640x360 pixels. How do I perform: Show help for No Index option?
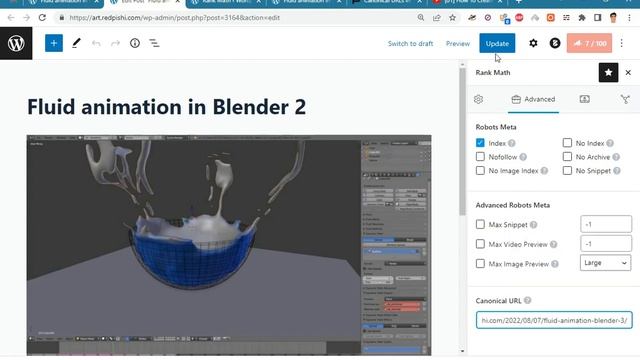point(610,143)
